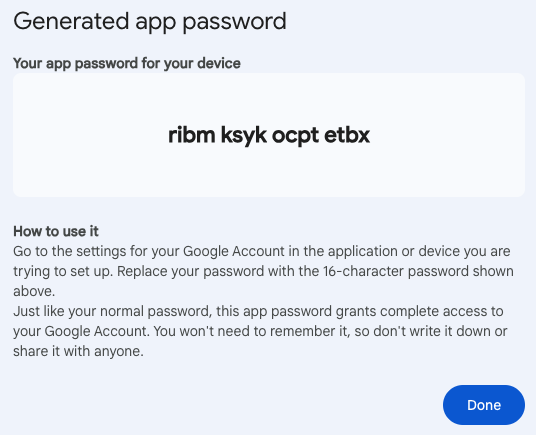Click the "ocpt" password segment
This screenshot has width=536, height=435.
295,136
